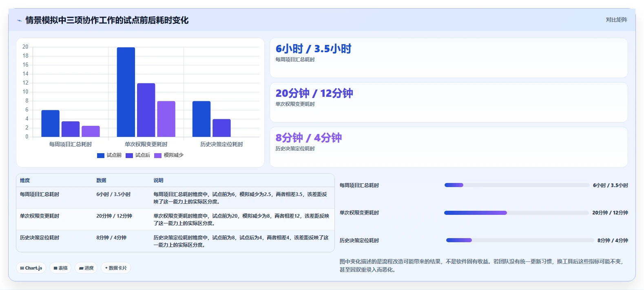Click the 试点后 bar for 单次权限变更耗时
This screenshot has height=290, width=644.
pyautogui.click(x=146, y=110)
